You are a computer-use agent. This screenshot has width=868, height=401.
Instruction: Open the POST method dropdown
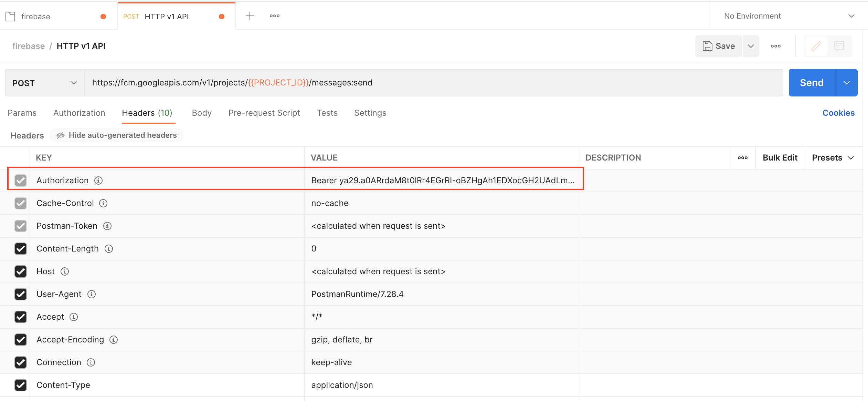(44, 83)
